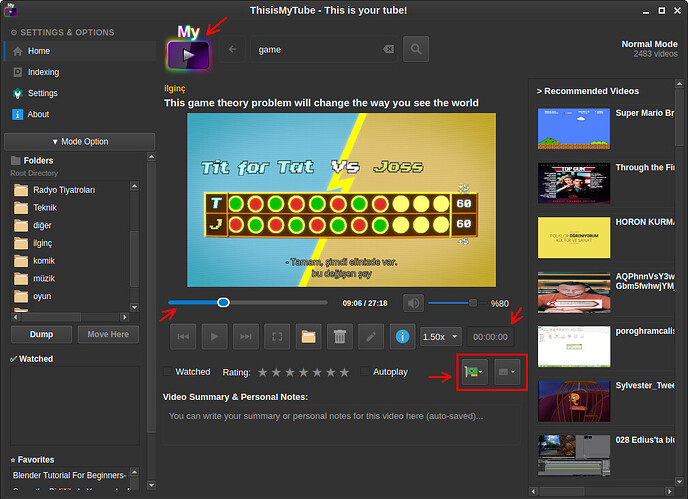
Task: Expand the Mode Option menu
Action: 79,142
